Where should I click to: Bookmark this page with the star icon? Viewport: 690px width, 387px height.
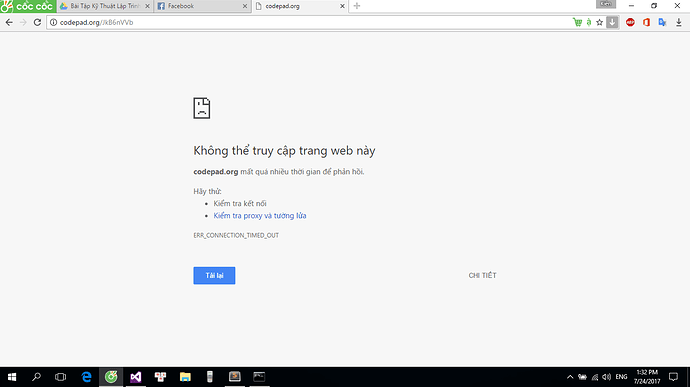pyautogui.click(x=599, y=22)
